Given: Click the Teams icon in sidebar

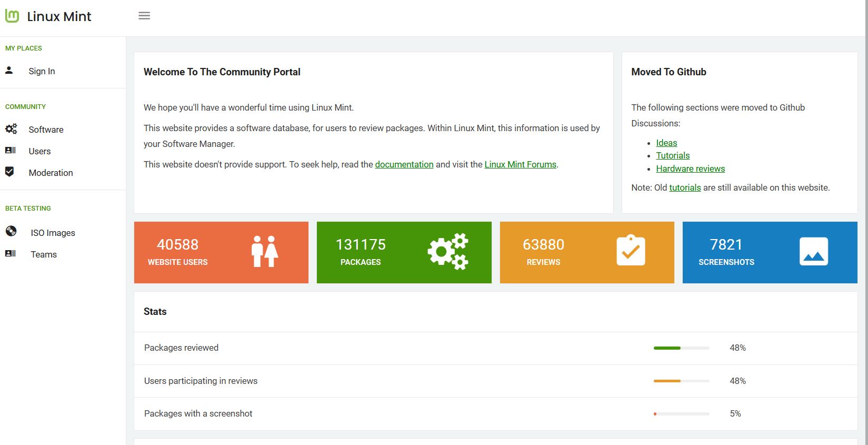Looking at the screenshot, I should click(11, 254).
